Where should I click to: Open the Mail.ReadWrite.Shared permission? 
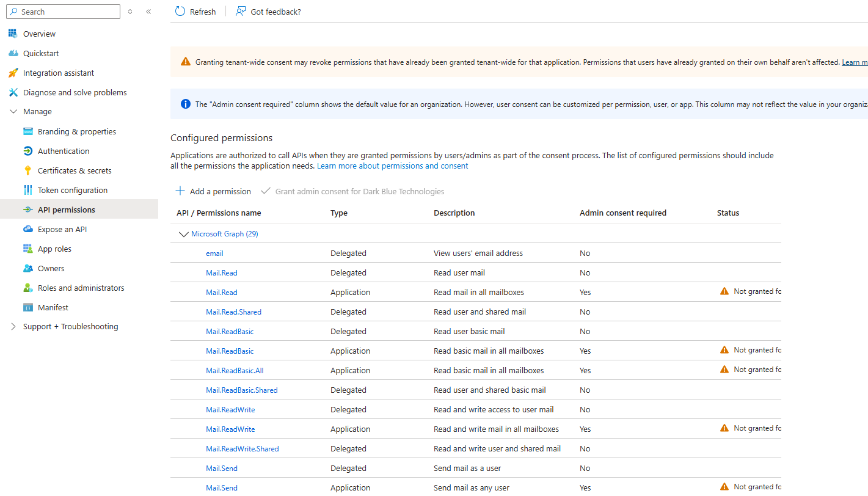(x=243, y=448)
